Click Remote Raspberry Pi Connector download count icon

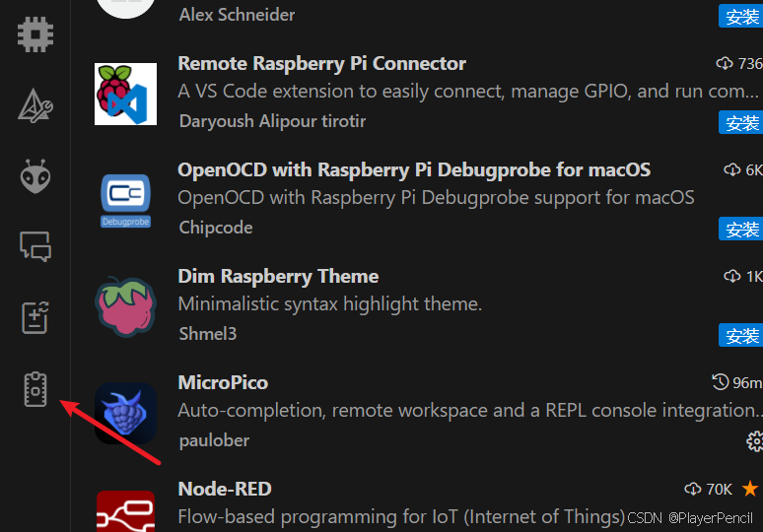[x=725, y=63]
